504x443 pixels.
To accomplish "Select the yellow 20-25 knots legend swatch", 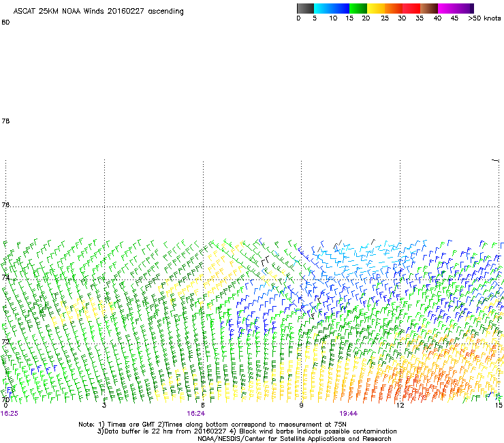I will (x=376, y=8).
